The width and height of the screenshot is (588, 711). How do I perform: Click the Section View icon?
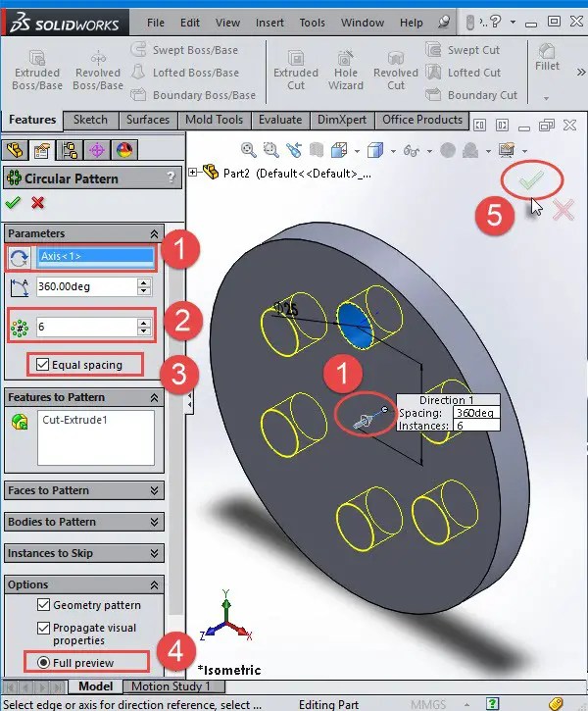317,150
